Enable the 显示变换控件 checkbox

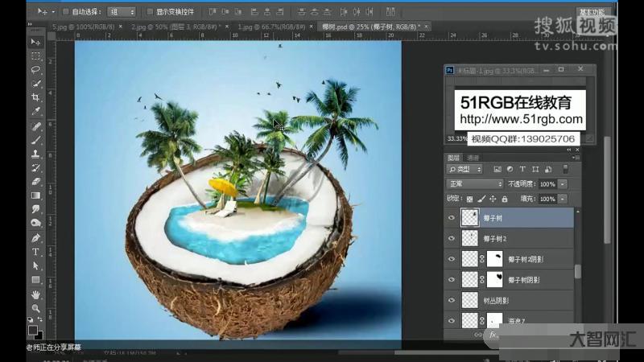tap(151, 12)
